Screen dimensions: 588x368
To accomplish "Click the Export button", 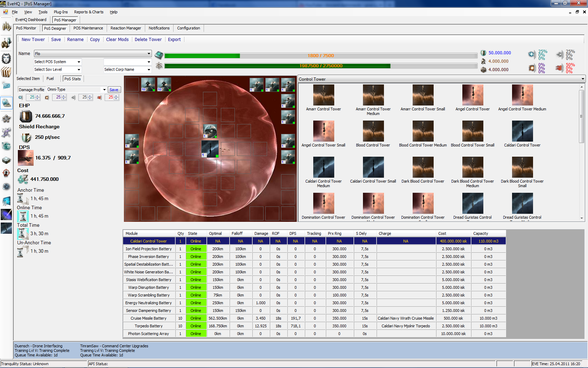I will coord(174,40).
